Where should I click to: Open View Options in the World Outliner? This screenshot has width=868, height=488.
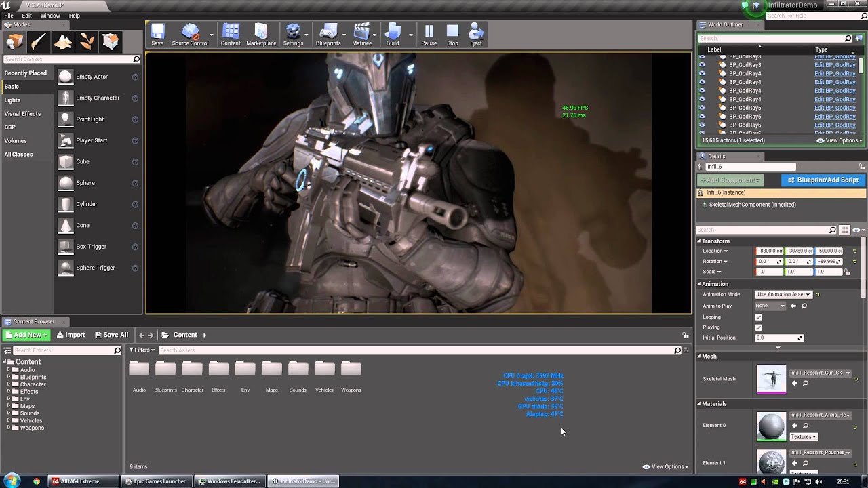click(x=840, y=140)
